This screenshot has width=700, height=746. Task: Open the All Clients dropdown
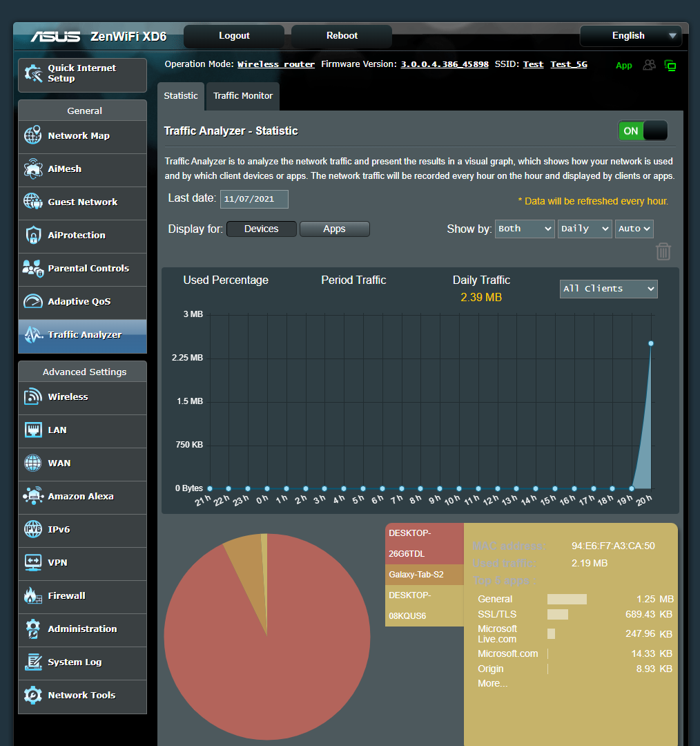[x=609, y=289]
